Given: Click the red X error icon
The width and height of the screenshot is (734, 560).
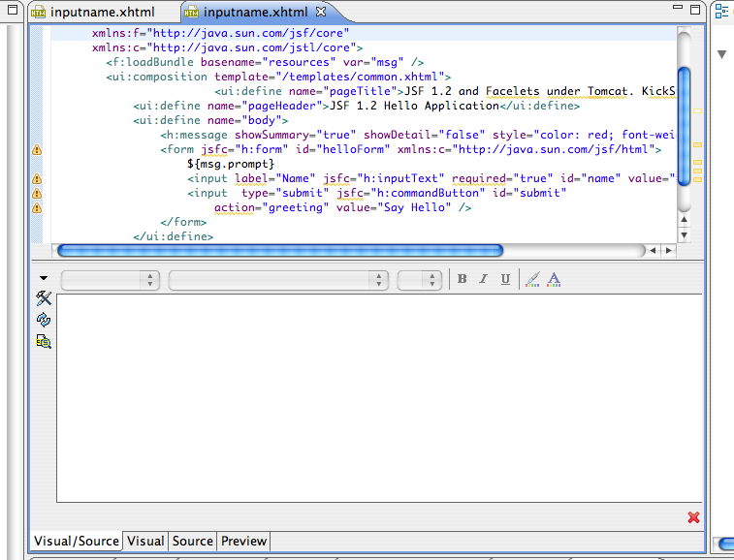Looking at the screenshot, I should [x=693, y=517].
